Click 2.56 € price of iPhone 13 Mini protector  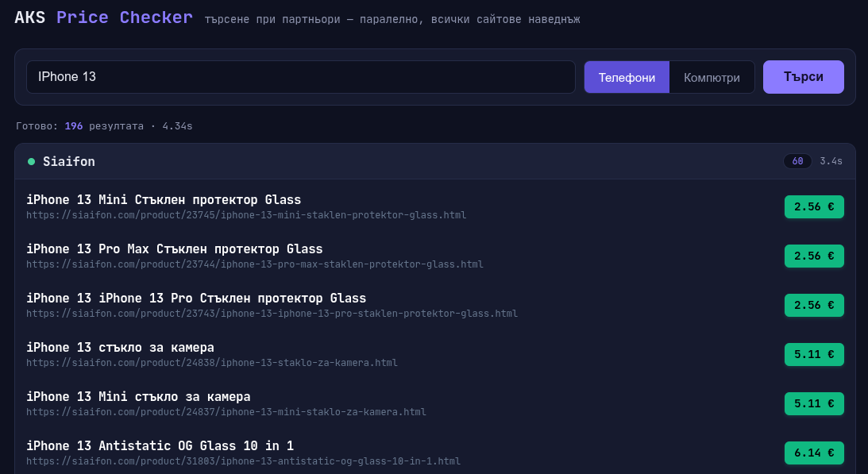pos(814,206)
